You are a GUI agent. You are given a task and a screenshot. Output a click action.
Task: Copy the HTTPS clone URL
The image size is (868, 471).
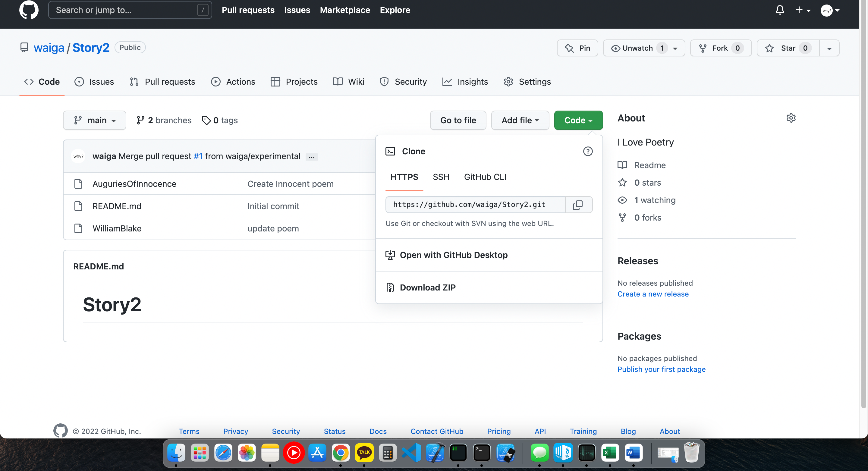(578, 205)
